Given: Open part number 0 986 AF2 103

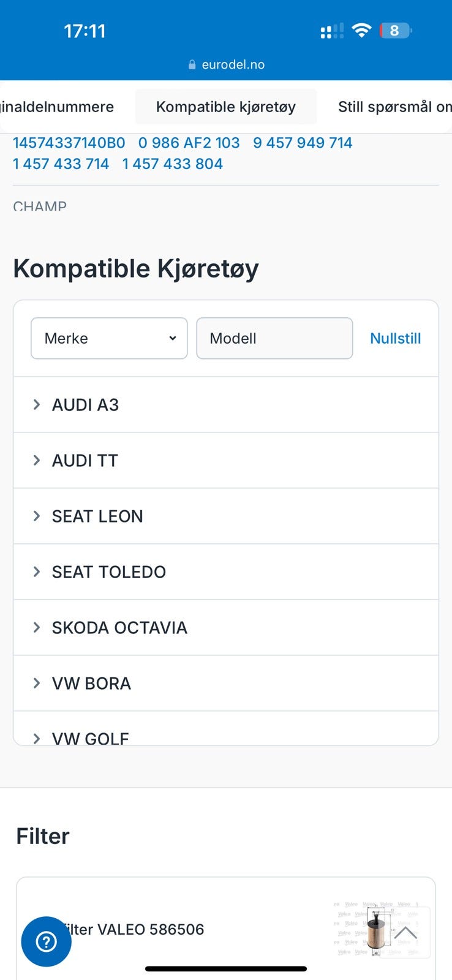Looking at the screenshot, I should [x=189, y=143].
